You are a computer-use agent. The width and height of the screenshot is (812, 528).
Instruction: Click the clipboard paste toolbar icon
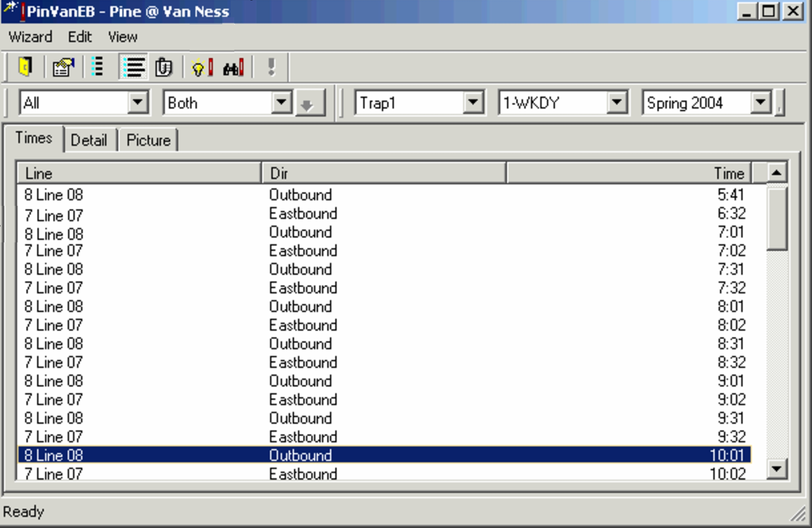164,67
